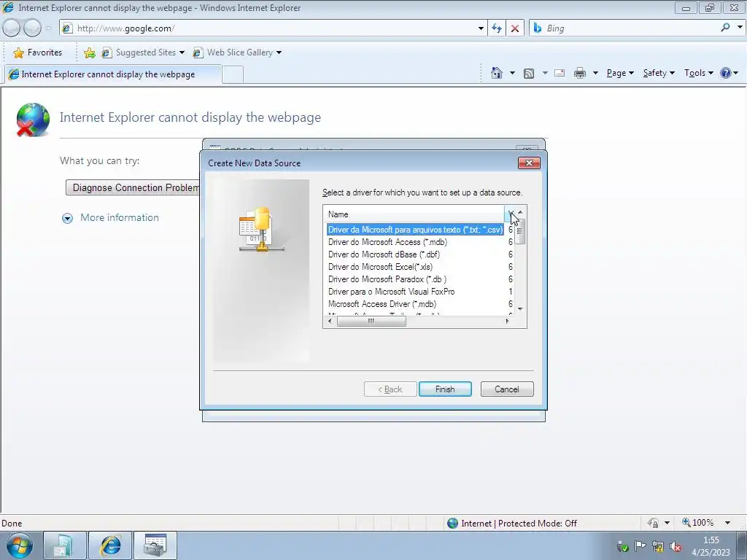Click the vertical scrollbar thumb in driver list
This screenshot has width=747, height=560.
[519, 231]
